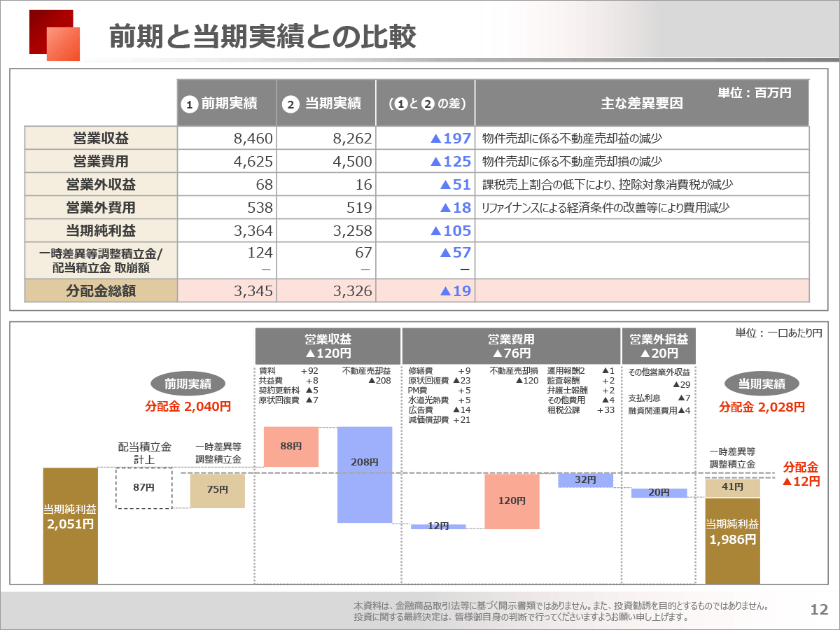This screenshot has width=840, height=630.
Task: Select the 単位：百万円 label
Action: tap(755, 92)
